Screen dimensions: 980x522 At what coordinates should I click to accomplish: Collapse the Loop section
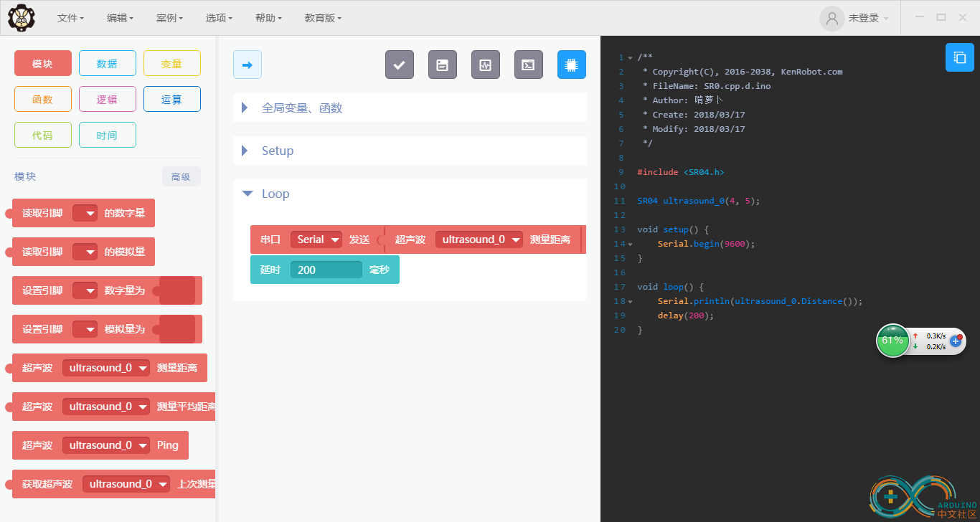pyautogui.click(x=410, y=194)
